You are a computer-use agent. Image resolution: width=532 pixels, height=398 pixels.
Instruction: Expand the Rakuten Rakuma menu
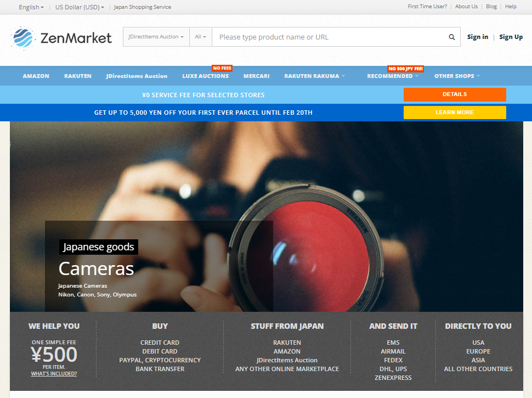tap(314, 76)
